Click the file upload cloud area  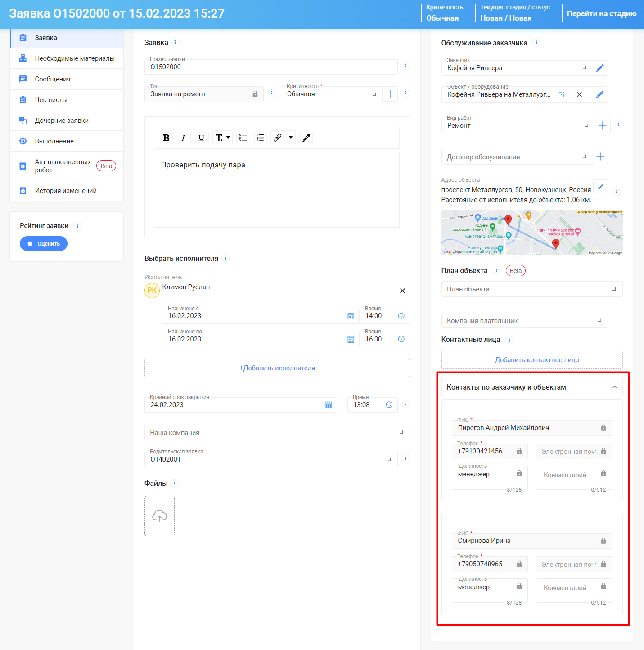(159, 516)
